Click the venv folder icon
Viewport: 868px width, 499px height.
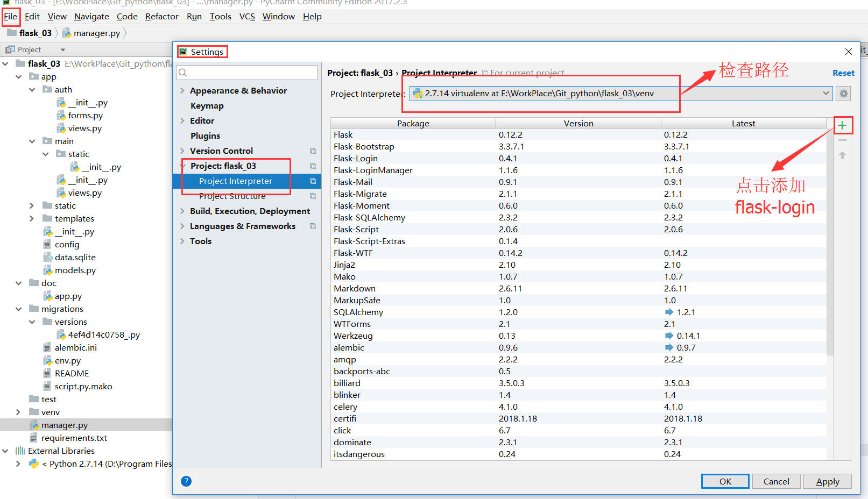(34, 412)
